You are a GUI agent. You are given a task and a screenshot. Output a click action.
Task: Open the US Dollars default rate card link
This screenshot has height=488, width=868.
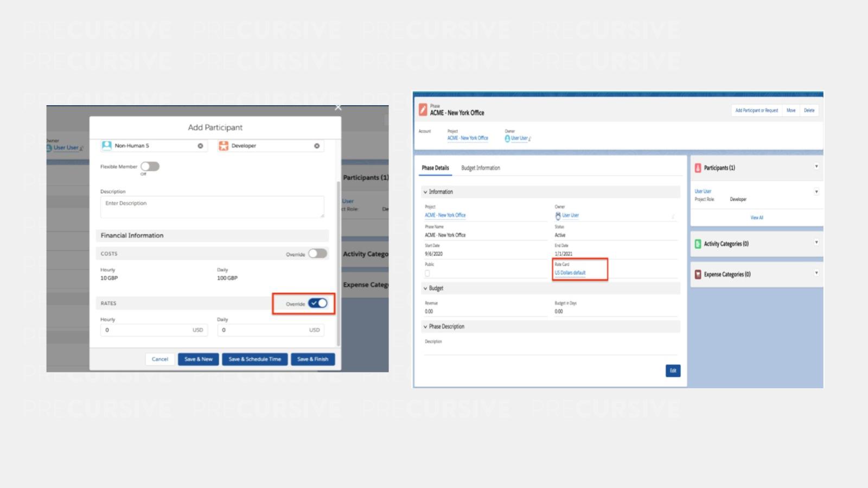click(x=570, y=273)
